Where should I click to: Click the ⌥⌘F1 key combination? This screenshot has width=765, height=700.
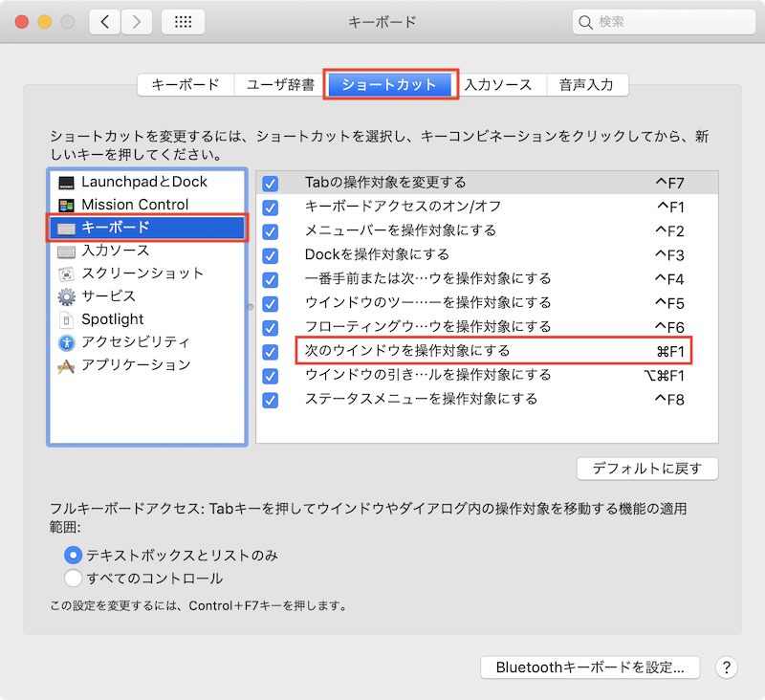tap(664, 376)
